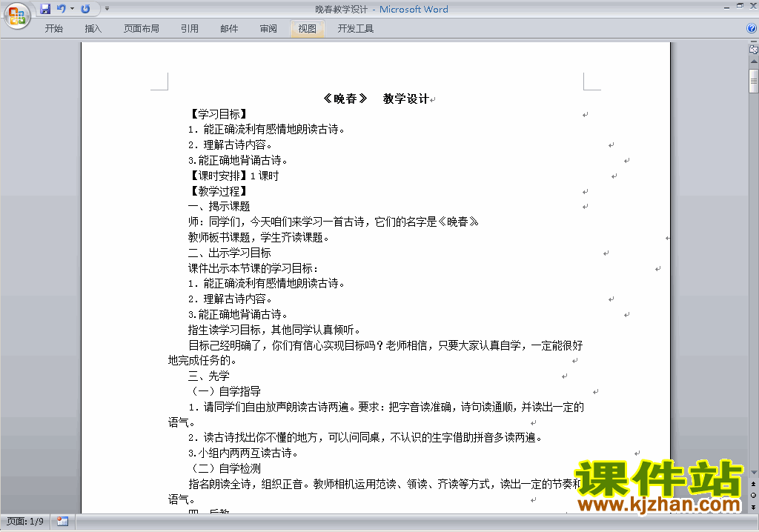The image size is (759, 532).
Task: Open the 开发工具 ribbon tab
Action: coord(355,29)
